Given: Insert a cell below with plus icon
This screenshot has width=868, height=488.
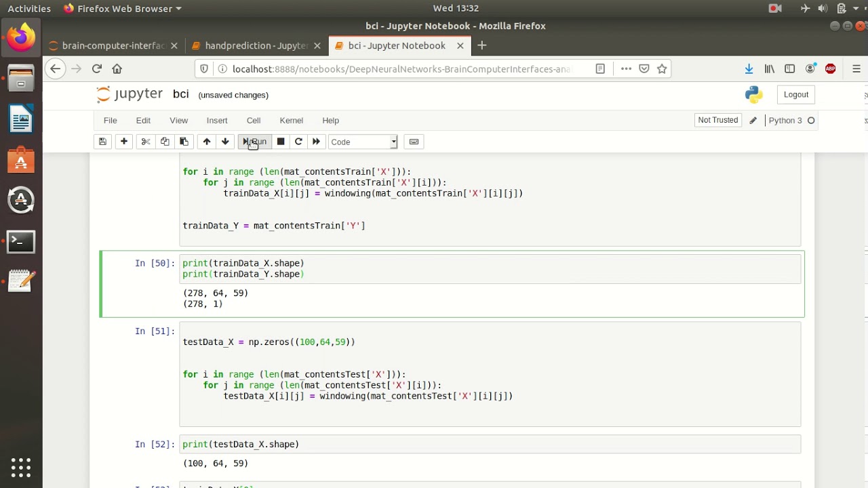Looking at the screenshot, I should (x=124, y=142).
